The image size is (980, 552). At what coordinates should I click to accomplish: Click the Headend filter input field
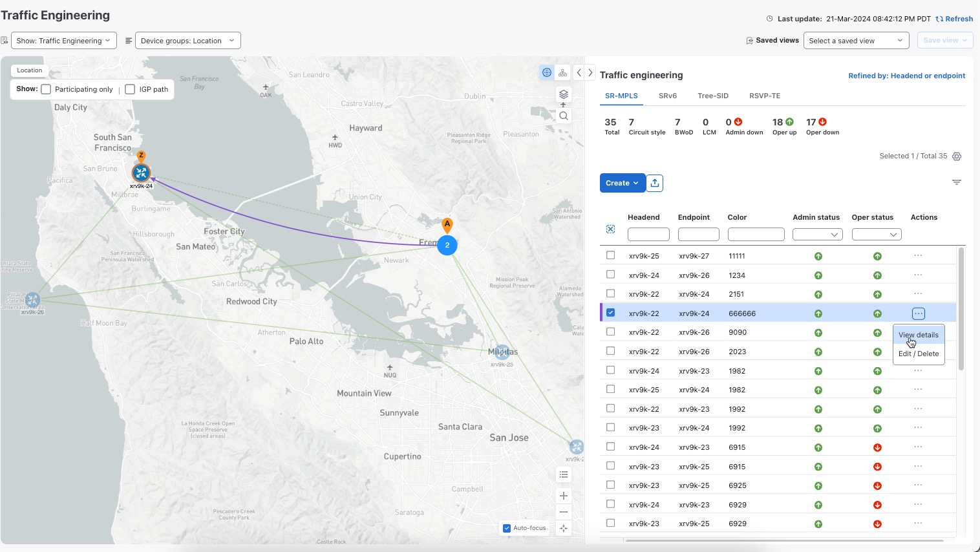[648, 235]
